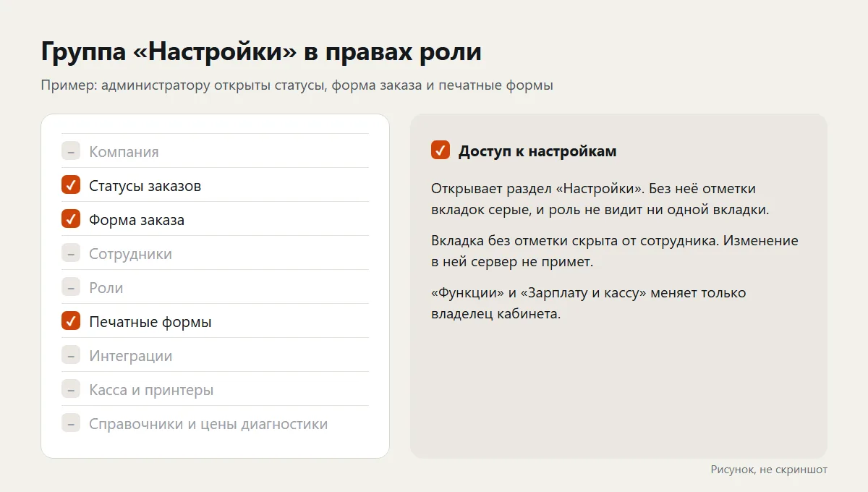Uncheck the Статусы заказов checkbox

(70, 185)
